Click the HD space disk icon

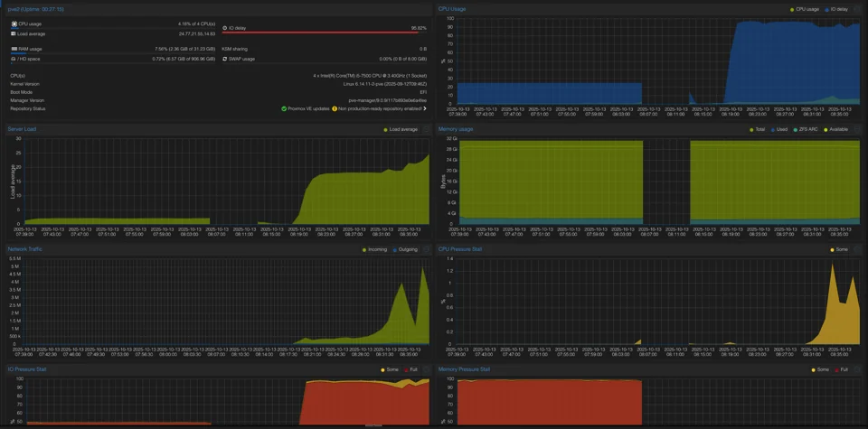pos(14,59)
